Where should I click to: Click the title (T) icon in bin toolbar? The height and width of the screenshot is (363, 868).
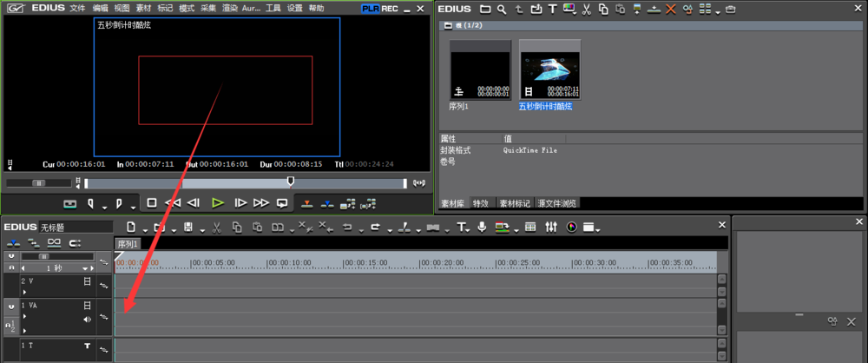[552, 10]
